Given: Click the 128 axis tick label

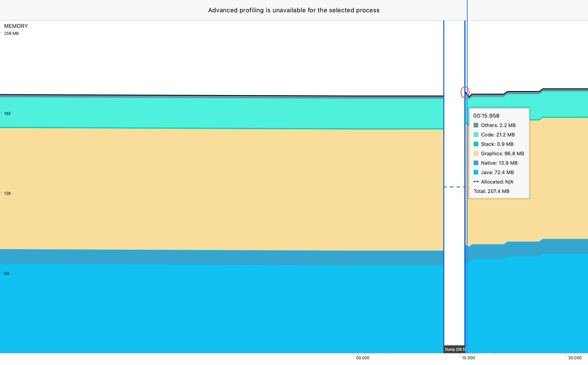Looking at the screenshot, I should point(7,193).
